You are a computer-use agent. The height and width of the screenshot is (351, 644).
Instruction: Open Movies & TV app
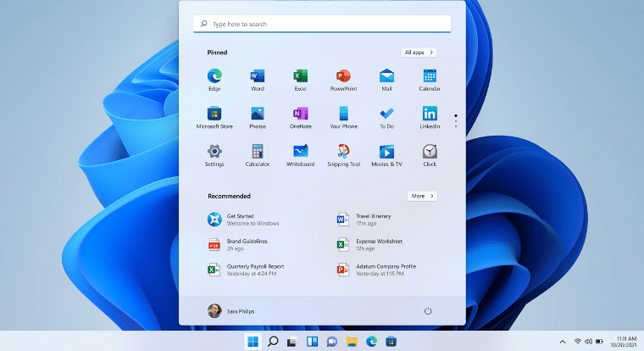click(386, 152)
